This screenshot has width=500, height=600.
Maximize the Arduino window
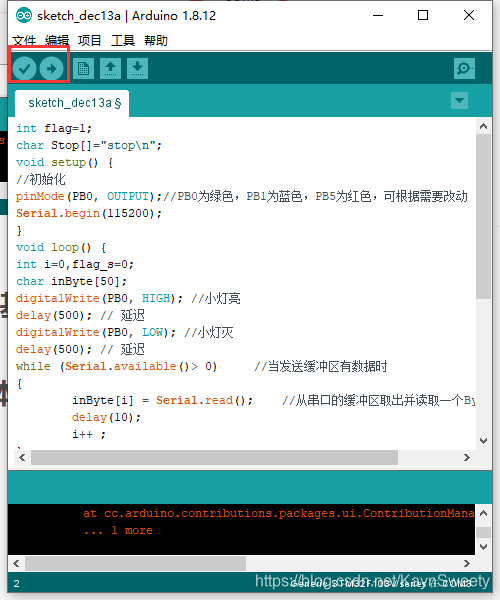(x=423, y=15)
